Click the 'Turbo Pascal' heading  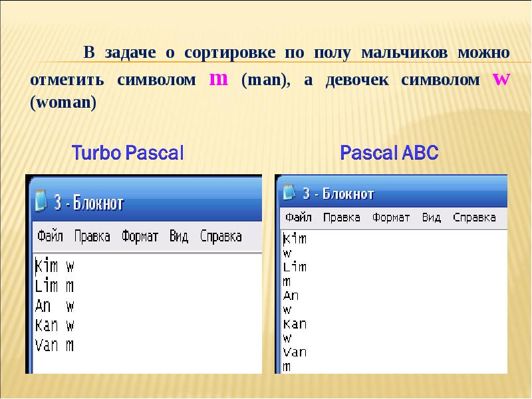(x=127, y=153)
